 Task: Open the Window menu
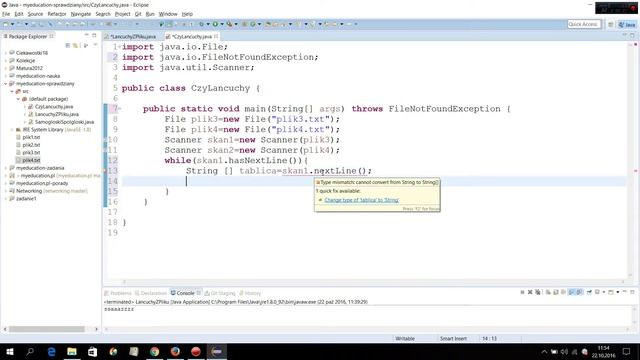pyautogui.click(x=168, y=14)
